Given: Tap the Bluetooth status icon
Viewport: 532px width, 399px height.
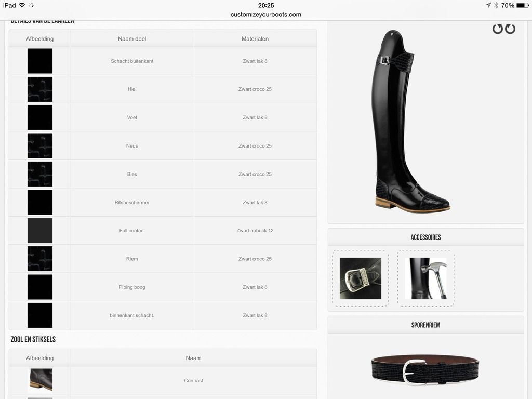Looking at the screenshot, I should [x=496, y=5].
